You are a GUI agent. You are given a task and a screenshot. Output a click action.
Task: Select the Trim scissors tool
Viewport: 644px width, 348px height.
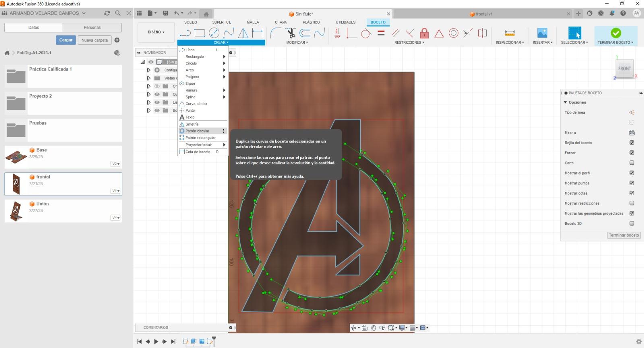coord(291,33)
